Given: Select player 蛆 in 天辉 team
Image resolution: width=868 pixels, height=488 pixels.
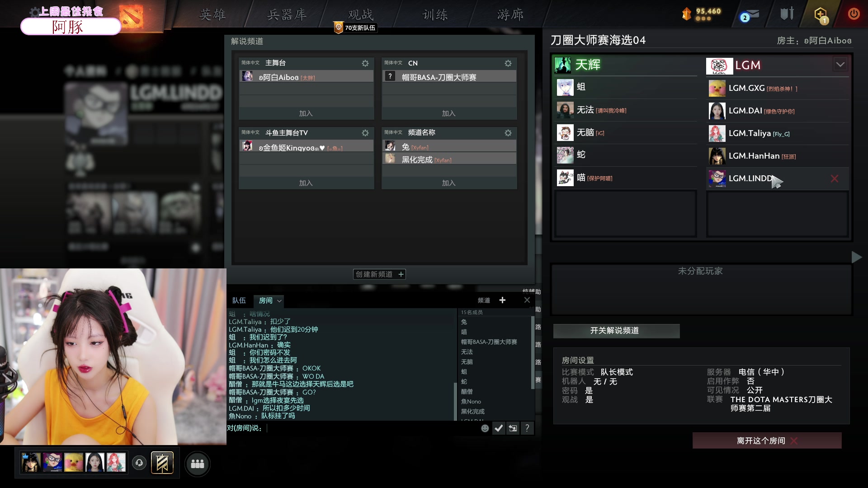Looking at the screenshot, I should coord(627,87).
